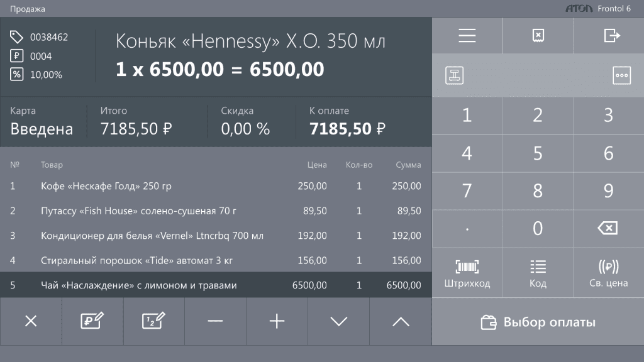
Task: Decrease quantity with the minus button
Action: pos(215,321)
